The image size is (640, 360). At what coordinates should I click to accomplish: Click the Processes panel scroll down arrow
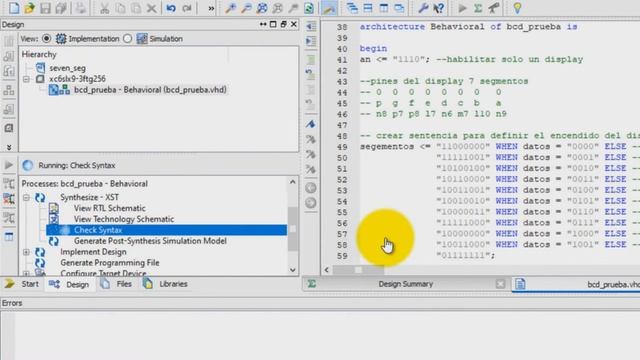(x=293, y=270)
